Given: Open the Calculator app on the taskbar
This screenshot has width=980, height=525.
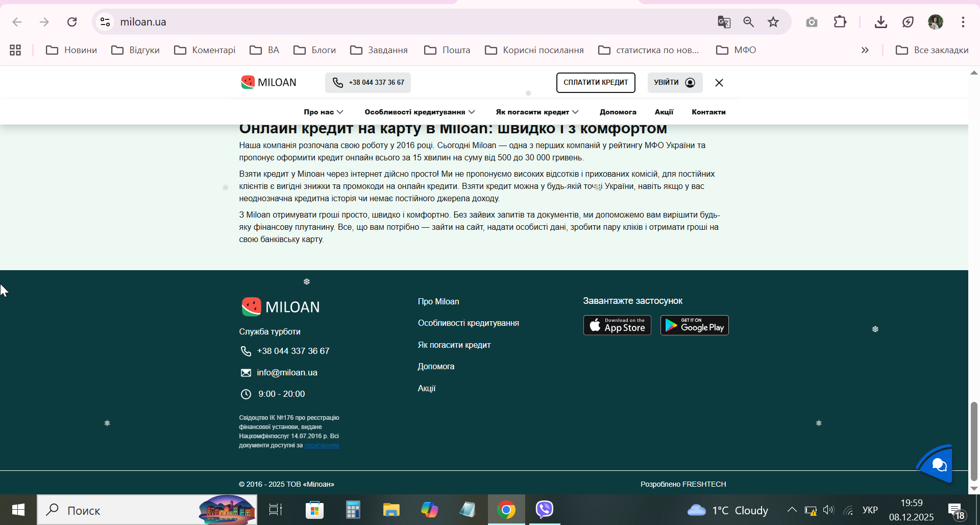Looking at the screenshot, I should pos(353,510).
